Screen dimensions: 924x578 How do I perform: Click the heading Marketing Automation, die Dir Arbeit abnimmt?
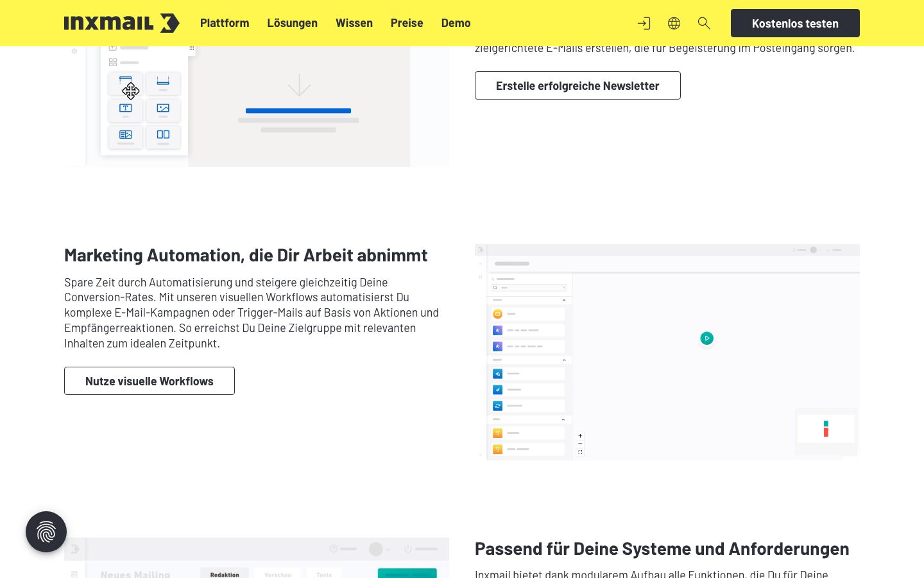coord(246,255)
